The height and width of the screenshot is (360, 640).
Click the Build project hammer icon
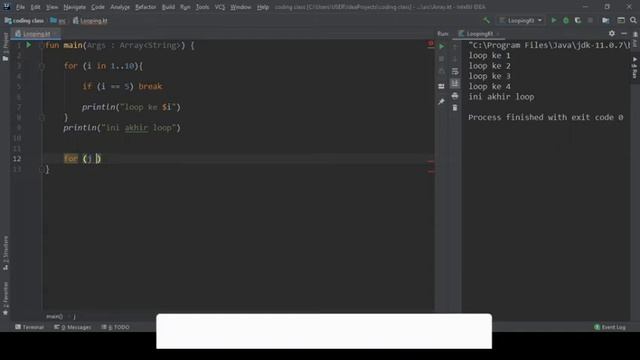[486, 20]
